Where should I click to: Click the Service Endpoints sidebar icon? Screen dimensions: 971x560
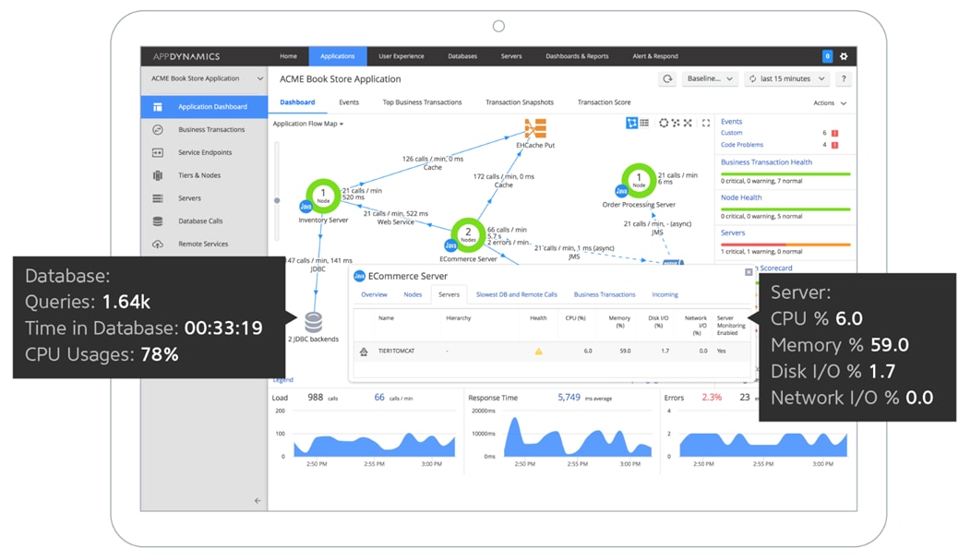point(158,153)
